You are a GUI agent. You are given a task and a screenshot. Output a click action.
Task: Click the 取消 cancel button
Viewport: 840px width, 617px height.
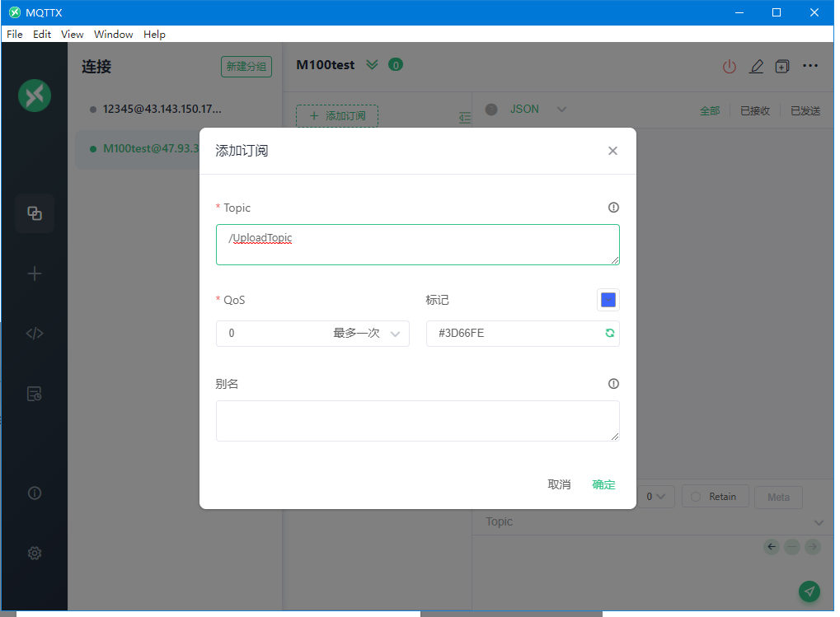[x=559, y=484]
